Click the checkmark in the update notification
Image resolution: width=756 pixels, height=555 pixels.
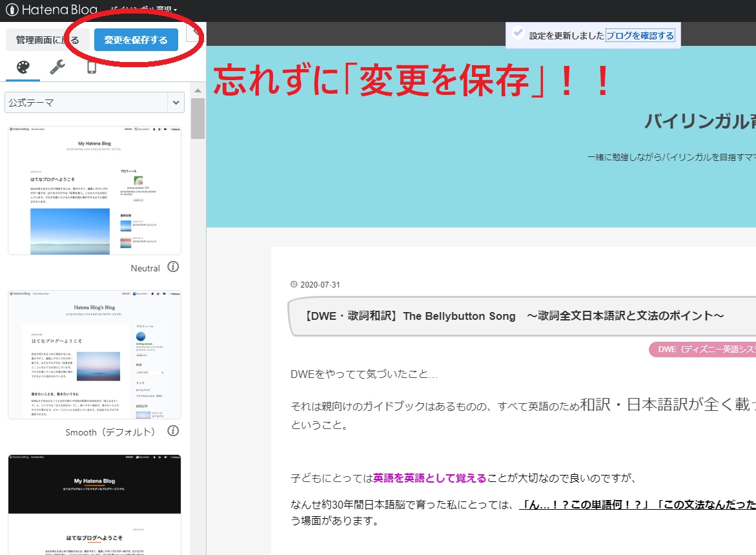coord(518,35)
